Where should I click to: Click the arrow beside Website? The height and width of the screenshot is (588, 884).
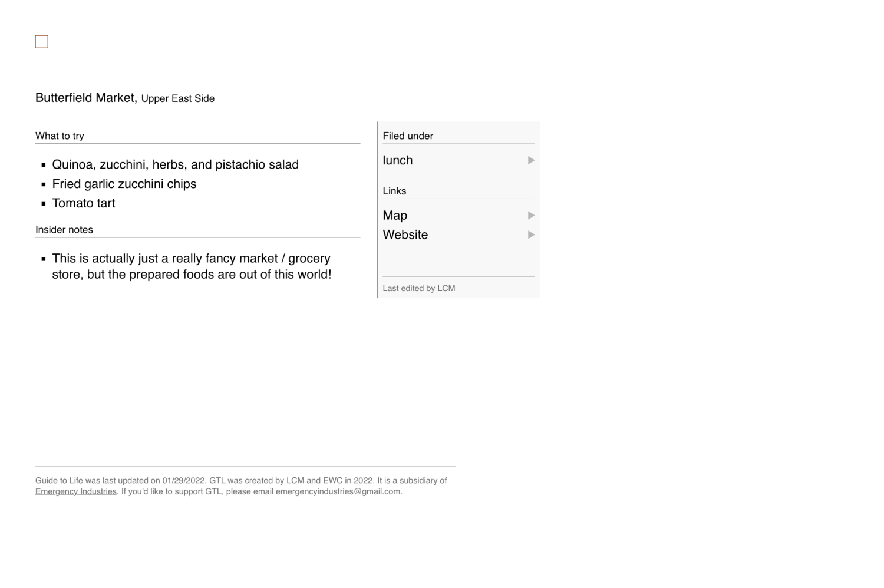click(531, 235)
